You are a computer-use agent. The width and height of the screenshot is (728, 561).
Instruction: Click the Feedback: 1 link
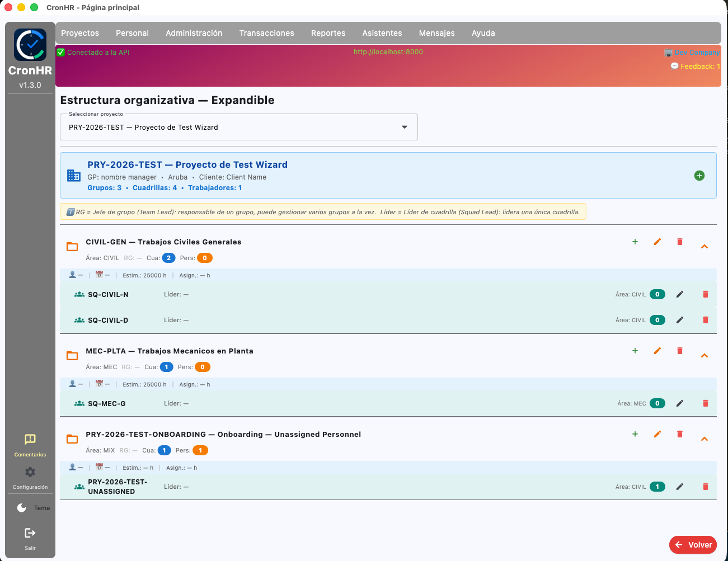[696, 66]
